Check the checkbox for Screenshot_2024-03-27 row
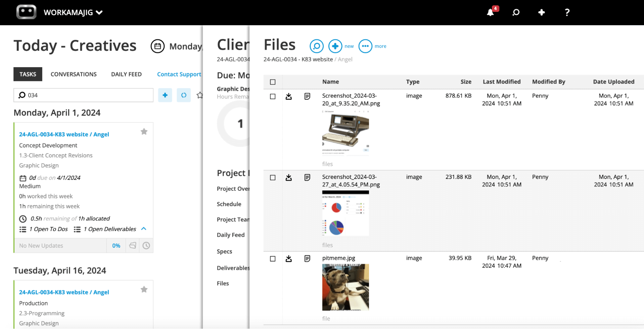 tap(273, 178)
